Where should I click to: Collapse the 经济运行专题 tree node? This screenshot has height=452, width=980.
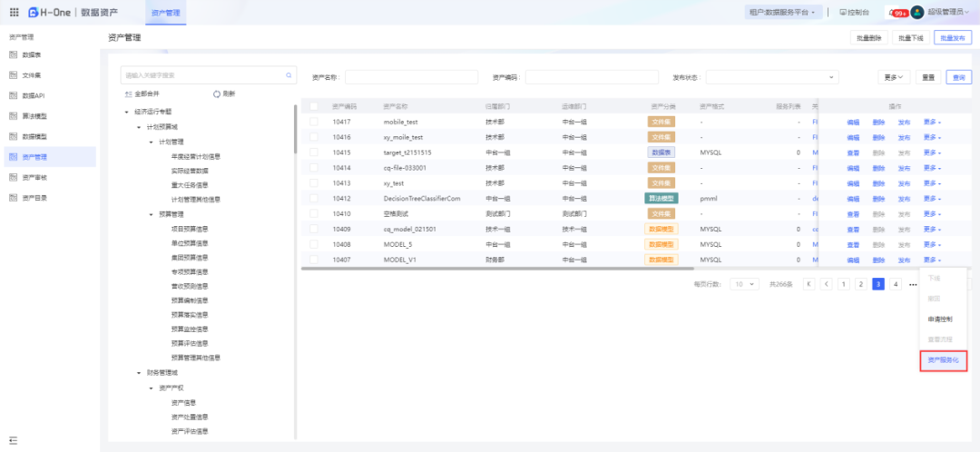pyautogui.click(x=127, y=112)
